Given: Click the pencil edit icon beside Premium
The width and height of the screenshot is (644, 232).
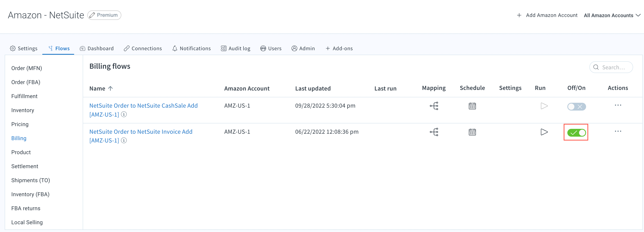Looking at the screenshot, I should 92,15.
